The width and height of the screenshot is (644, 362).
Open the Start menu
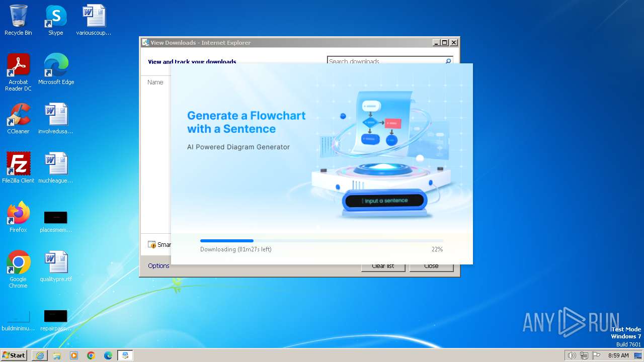click(14, 355)
